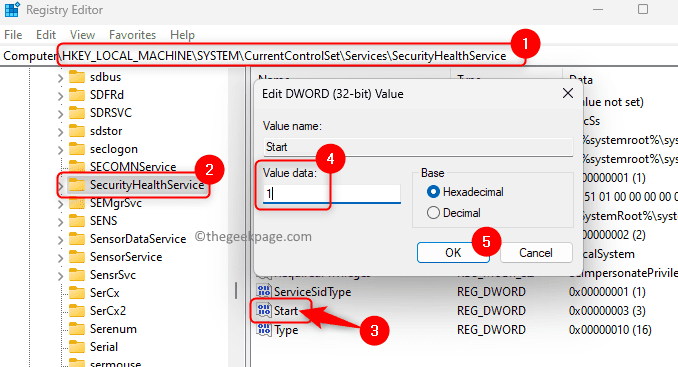Select the Type value name

[286, 330]
